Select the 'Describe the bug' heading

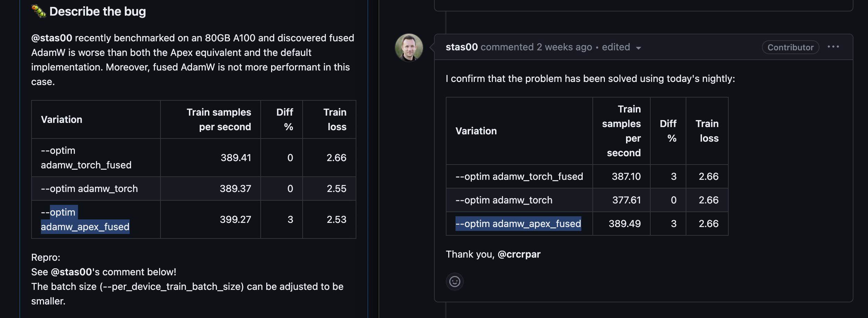[97, 11]
